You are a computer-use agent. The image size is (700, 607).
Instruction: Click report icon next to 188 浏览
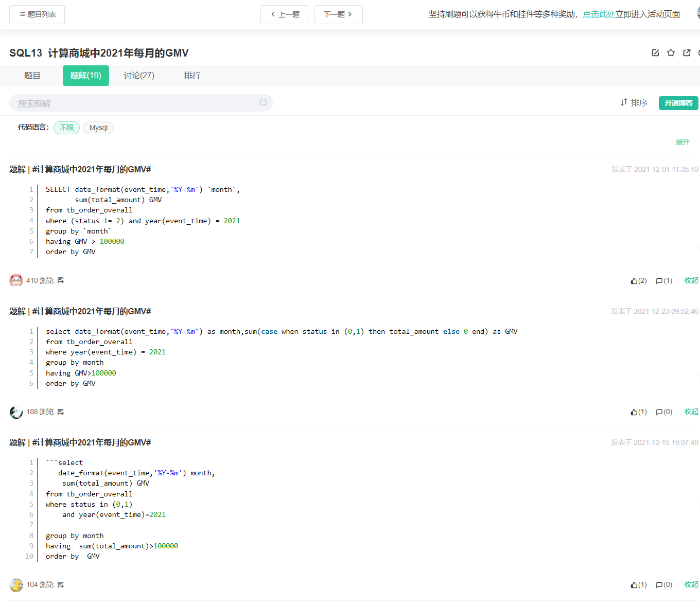point(61,412)
